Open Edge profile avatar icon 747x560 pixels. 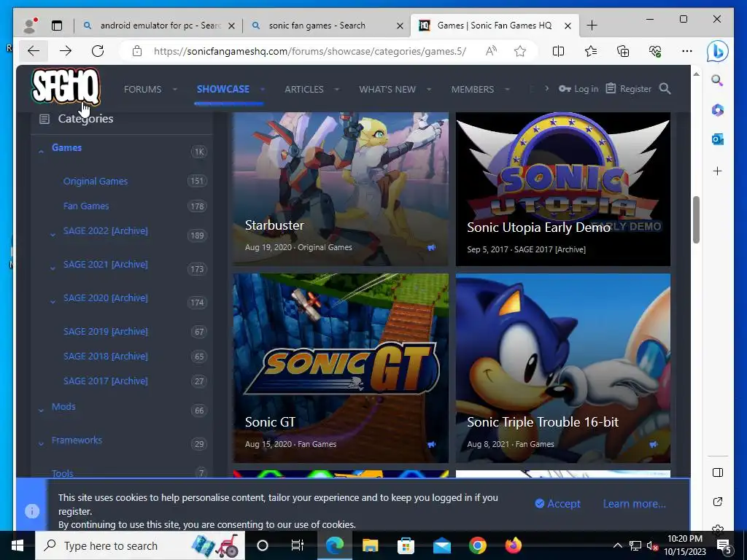(x=30, y=26)
